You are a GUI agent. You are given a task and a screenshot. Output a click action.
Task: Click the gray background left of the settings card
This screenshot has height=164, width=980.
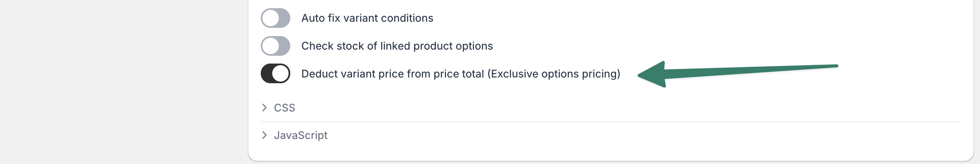click(x=123, y=82)
